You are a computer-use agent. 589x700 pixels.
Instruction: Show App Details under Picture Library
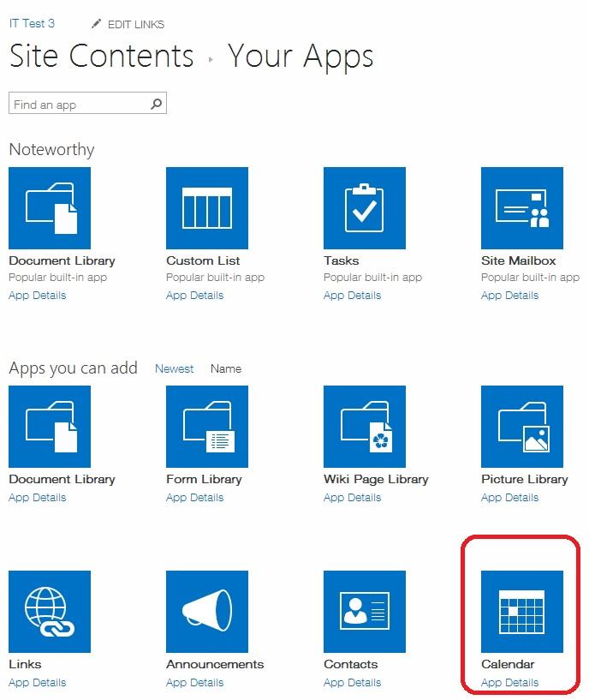(x=509, y=498)
